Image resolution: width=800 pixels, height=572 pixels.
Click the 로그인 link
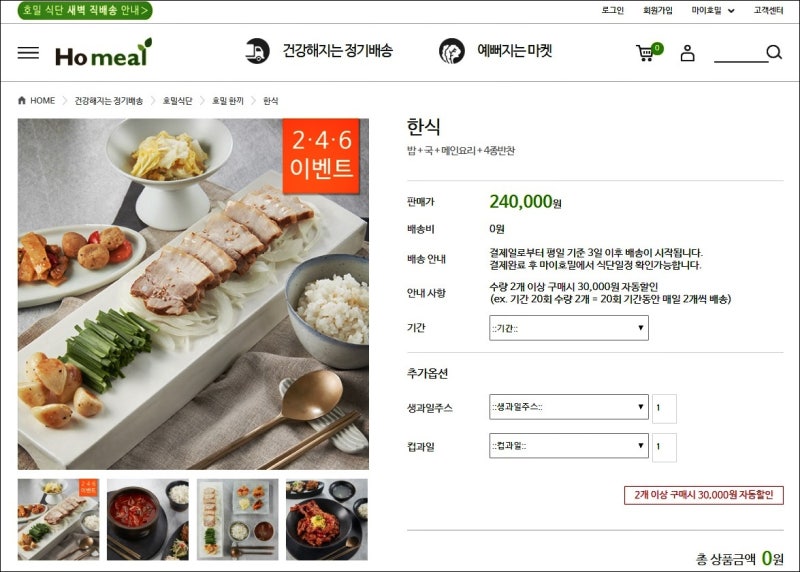coord(613,10)
